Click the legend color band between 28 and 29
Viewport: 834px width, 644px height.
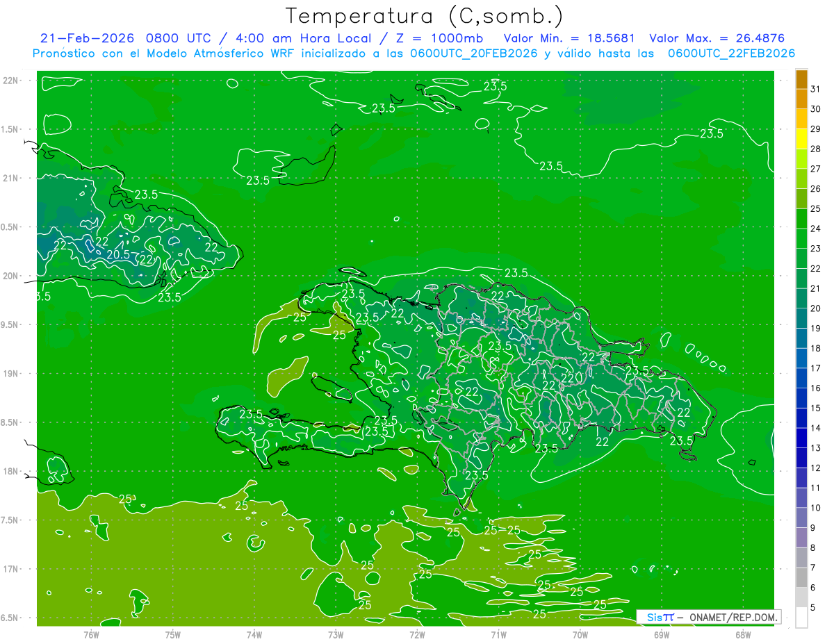(801, 140)
